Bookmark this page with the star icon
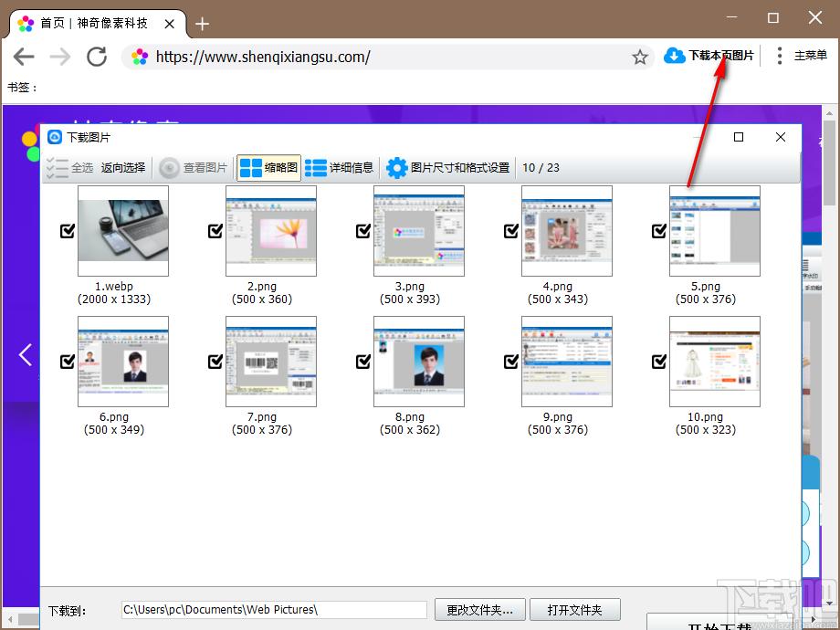 coord(640,57)
